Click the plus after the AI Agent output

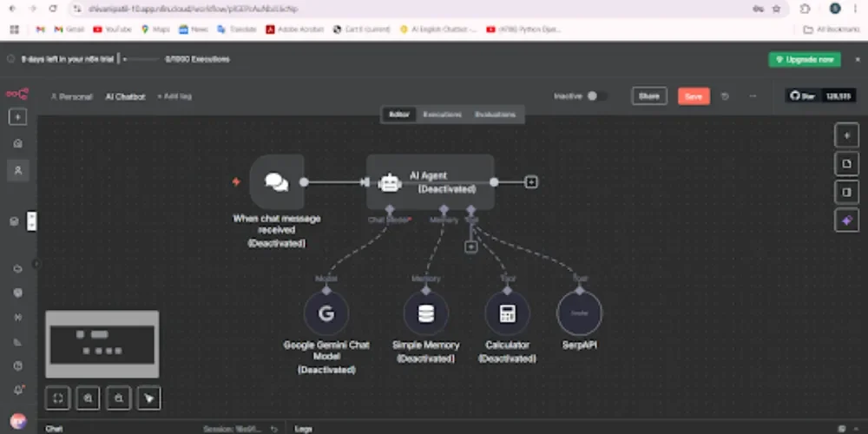531,182
